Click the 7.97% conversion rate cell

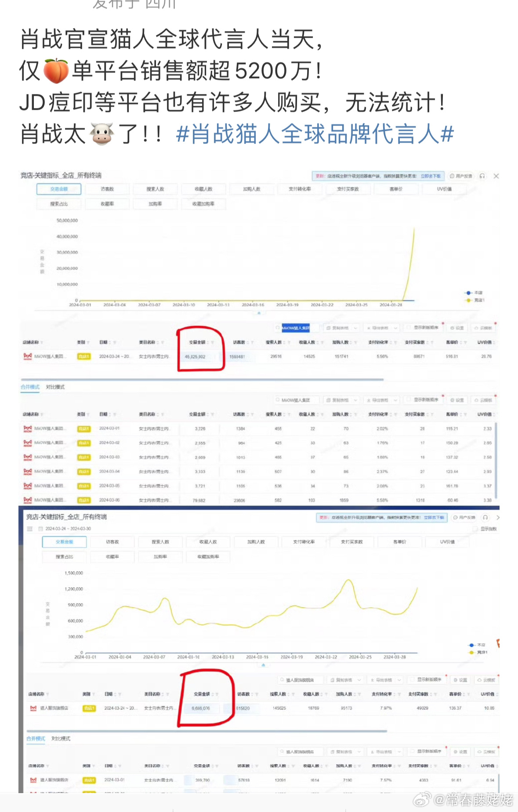[386, 708]
